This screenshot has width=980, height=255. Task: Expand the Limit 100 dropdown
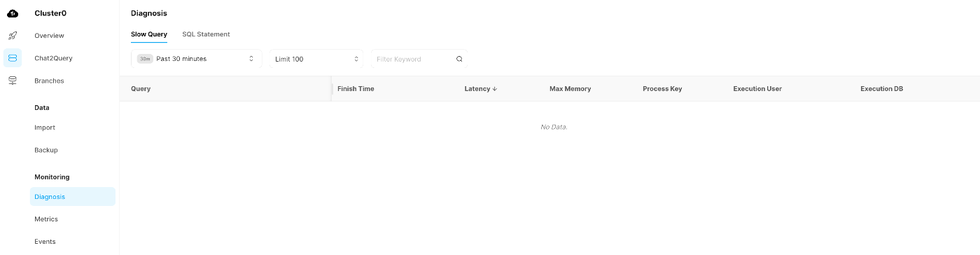(316, 59)
